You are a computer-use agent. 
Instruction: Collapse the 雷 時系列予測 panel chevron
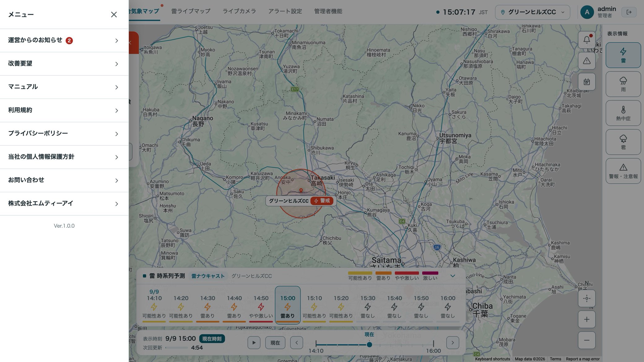[x=452, y=276]
